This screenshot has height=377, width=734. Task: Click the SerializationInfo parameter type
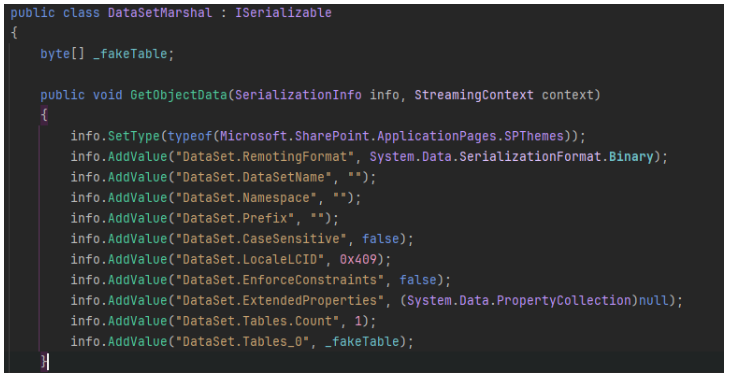(298, 95)
